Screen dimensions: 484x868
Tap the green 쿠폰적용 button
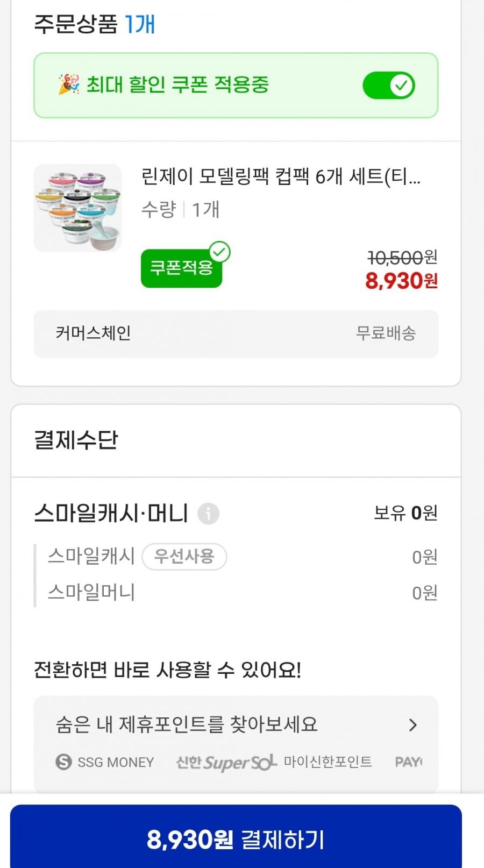[181, 268]
